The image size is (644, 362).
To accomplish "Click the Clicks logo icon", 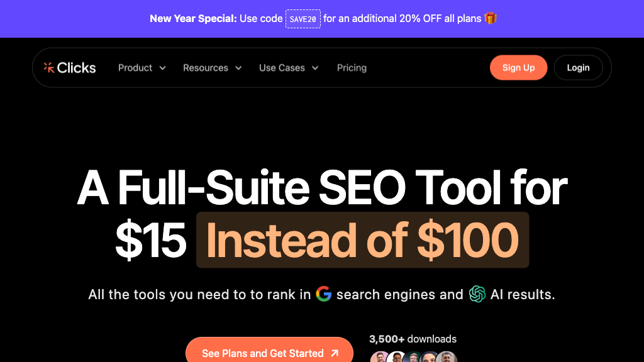I will pyautogui.click(x=49, y=68).
